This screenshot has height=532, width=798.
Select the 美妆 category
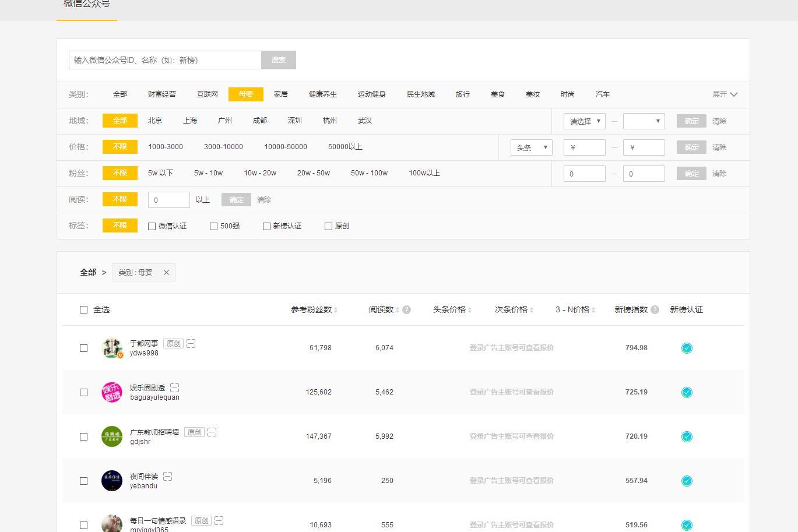pos(533,94)
